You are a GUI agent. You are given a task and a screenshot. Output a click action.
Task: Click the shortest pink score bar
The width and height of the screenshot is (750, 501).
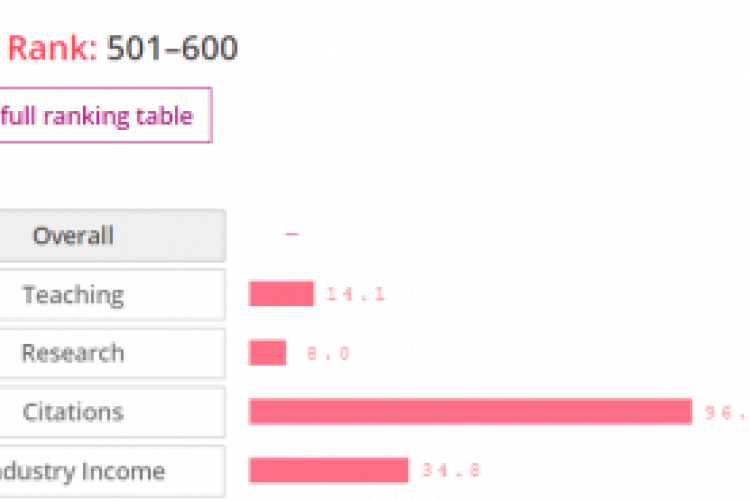pyautogui.click(x=267, y=353)
